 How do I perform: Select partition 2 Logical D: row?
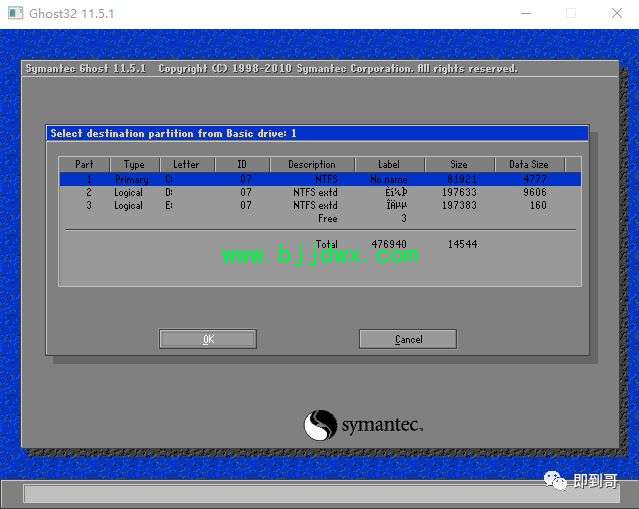coord(320,192)
